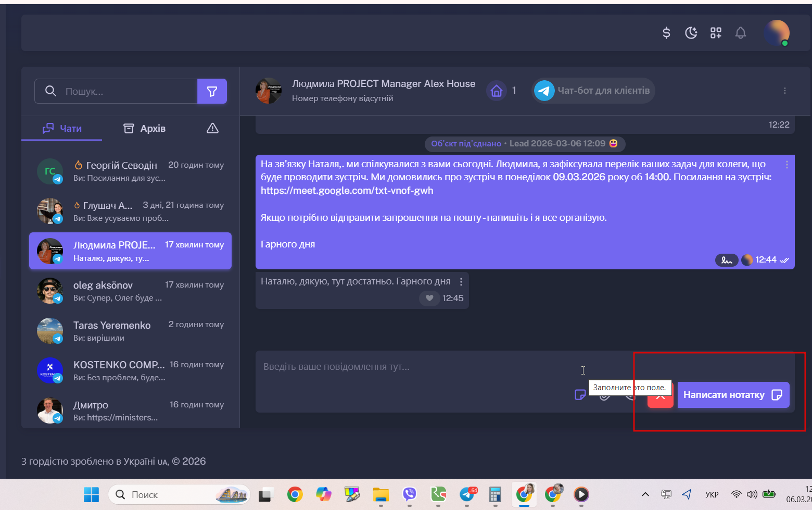Open the warning triangle tab

[212, 128]
